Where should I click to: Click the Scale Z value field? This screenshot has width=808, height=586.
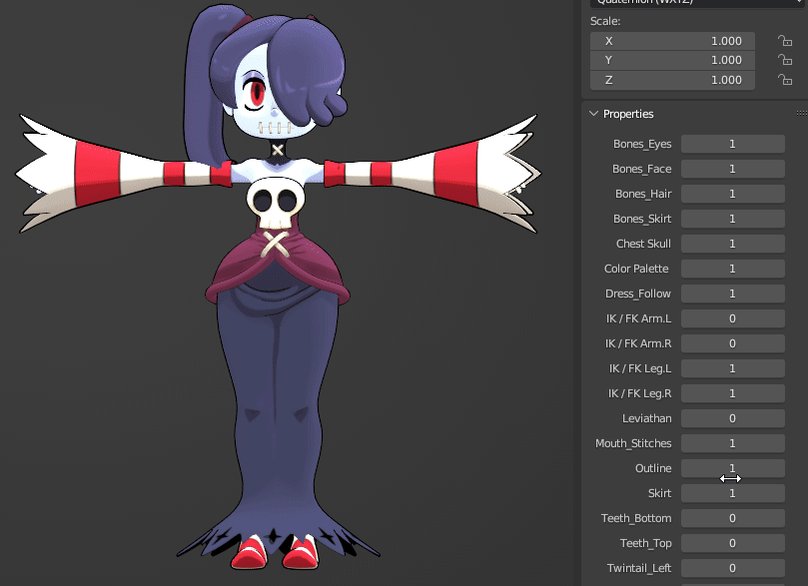coord(672,80)
